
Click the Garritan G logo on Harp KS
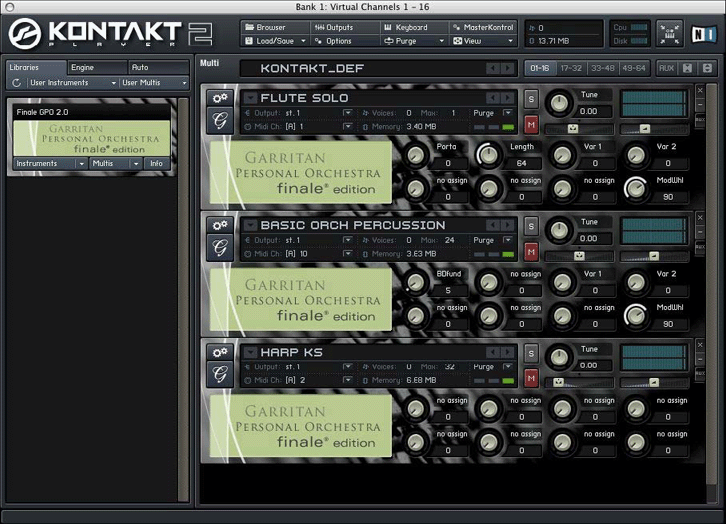tap(220, 374)
